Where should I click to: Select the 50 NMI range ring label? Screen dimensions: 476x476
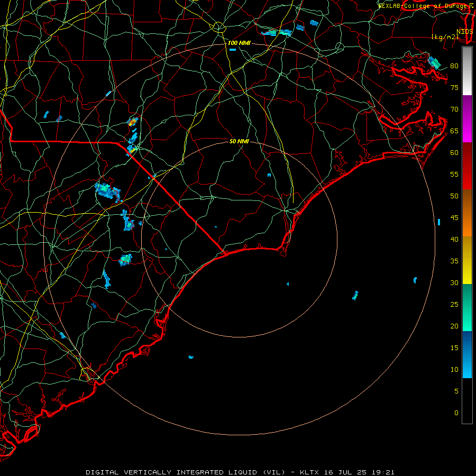[239, 141]
